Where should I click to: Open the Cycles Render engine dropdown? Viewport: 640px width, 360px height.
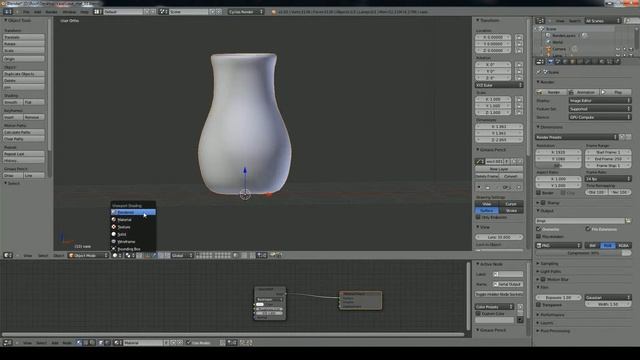click(x=246, y=12)
